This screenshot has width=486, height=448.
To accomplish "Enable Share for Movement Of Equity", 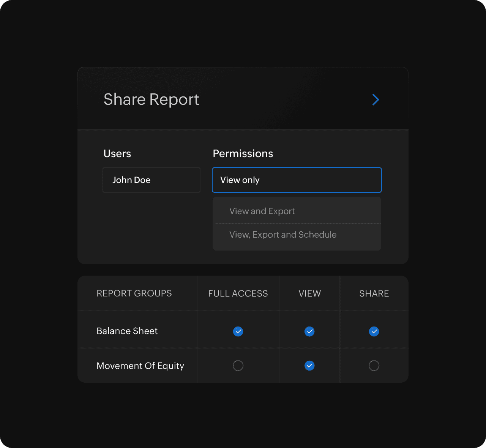I will (x=374, y=366).
